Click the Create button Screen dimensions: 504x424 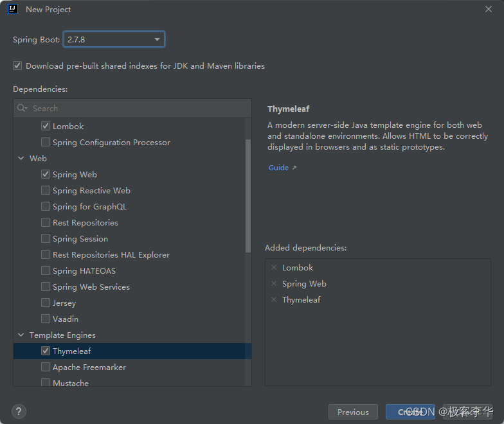point(410,412)
